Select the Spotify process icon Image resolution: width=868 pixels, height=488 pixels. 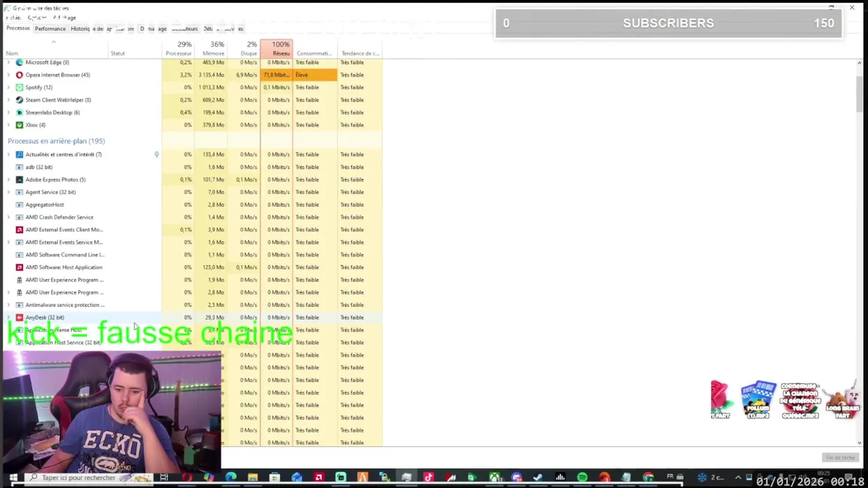19,87
